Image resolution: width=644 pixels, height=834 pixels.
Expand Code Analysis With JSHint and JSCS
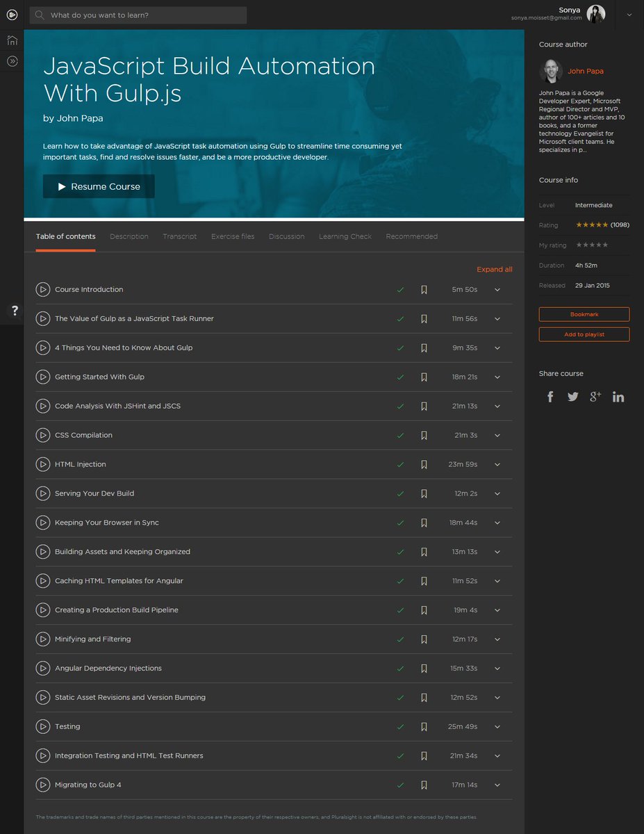pos(497,407)
